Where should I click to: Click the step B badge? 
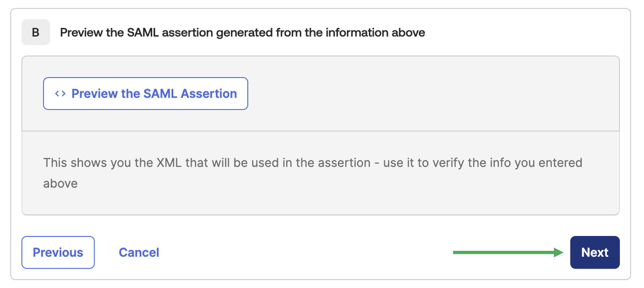point(36,33)
